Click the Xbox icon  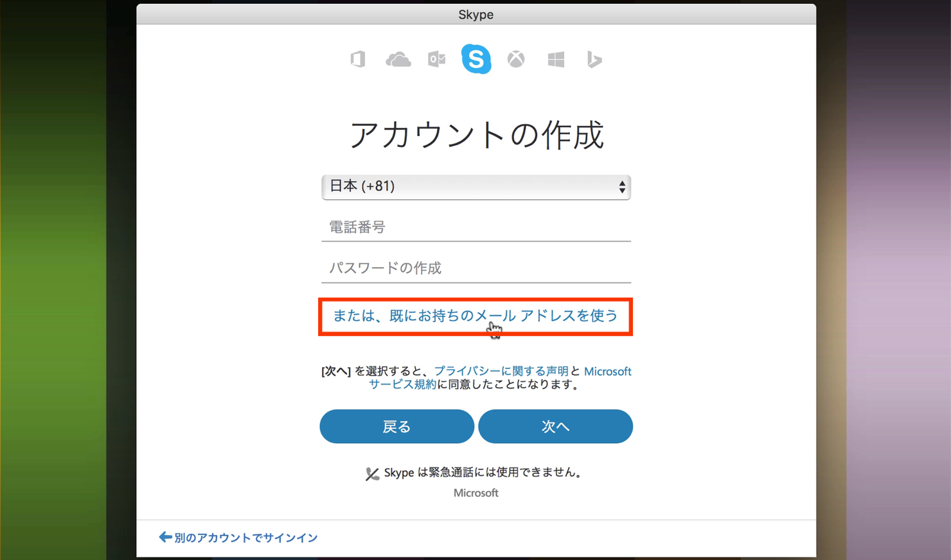pos(516,59)
